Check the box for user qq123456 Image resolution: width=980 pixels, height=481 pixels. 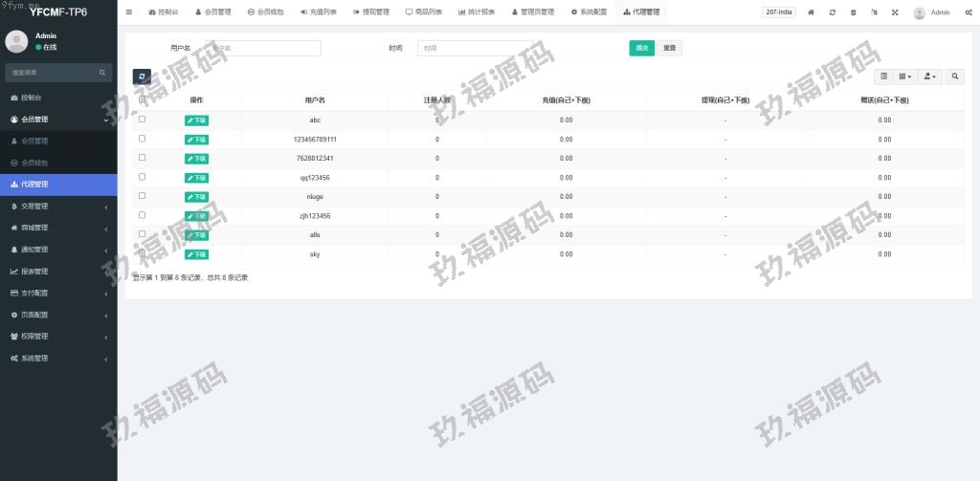click(x=143, y=177)
